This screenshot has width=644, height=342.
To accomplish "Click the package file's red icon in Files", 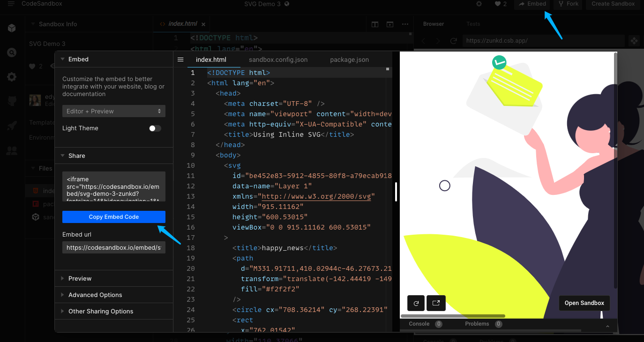I will click(x=35, y=204).
